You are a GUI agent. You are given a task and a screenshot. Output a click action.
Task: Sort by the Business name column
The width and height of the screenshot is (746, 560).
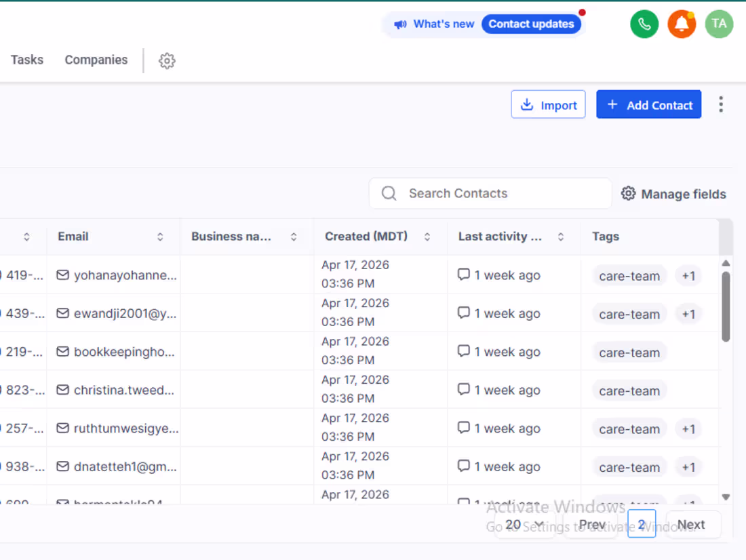click(294, 237)
